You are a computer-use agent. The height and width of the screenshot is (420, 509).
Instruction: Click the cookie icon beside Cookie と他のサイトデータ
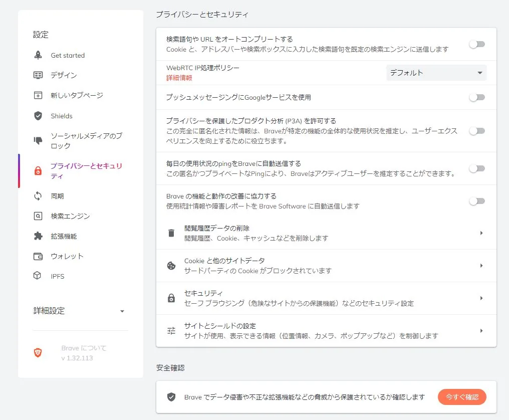(171, 266)
